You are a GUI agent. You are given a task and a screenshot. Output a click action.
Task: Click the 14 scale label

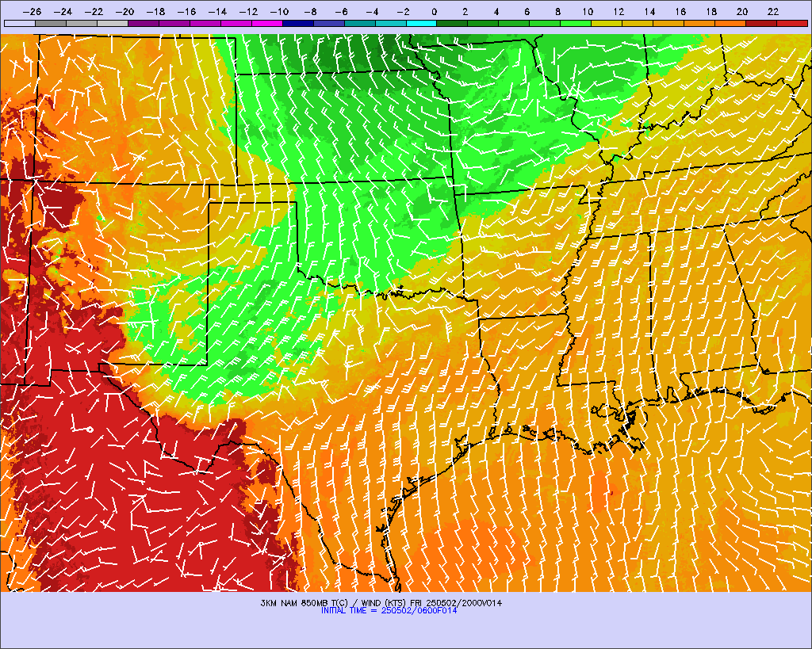649,11
